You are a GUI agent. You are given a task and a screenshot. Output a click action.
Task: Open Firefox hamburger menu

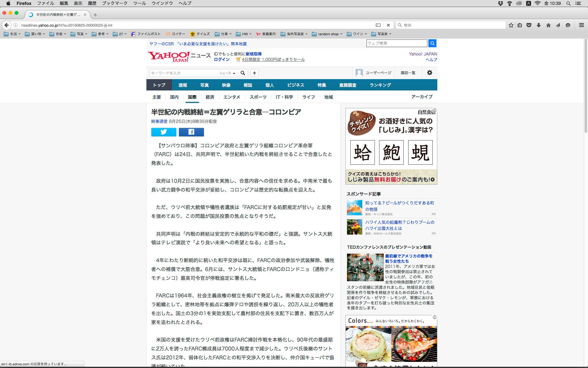(581, 25)
